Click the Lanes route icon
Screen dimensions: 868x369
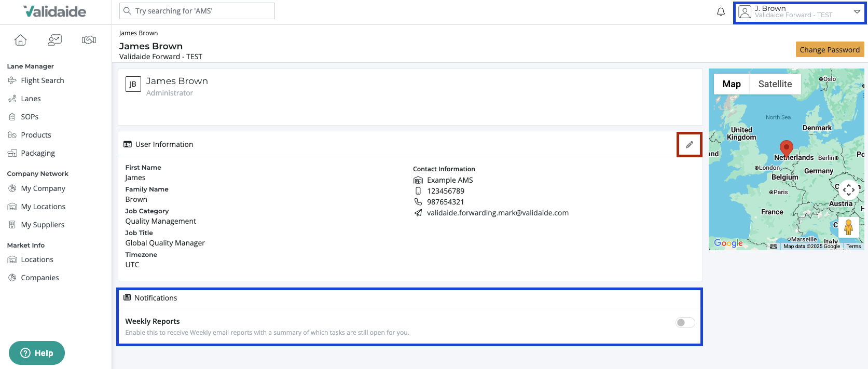12,99
